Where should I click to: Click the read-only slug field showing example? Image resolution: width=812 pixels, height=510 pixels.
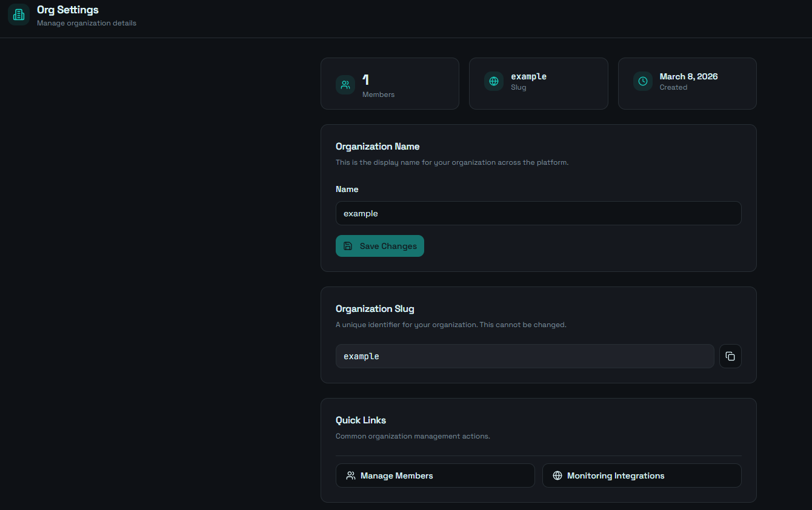point(525,356)
